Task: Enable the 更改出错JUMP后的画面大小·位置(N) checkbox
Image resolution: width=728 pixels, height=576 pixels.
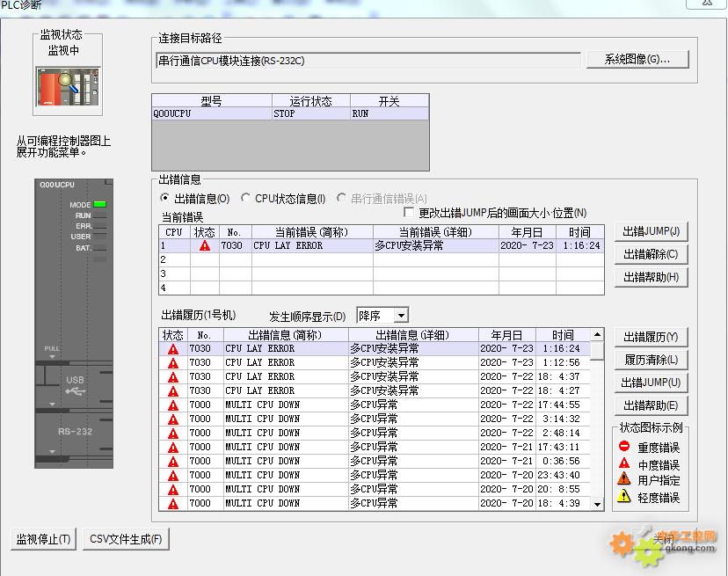Action: tap(409, 212)
